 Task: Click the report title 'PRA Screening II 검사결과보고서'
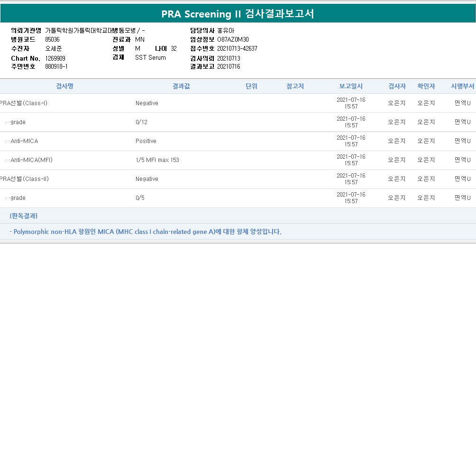tap(238, 14)
